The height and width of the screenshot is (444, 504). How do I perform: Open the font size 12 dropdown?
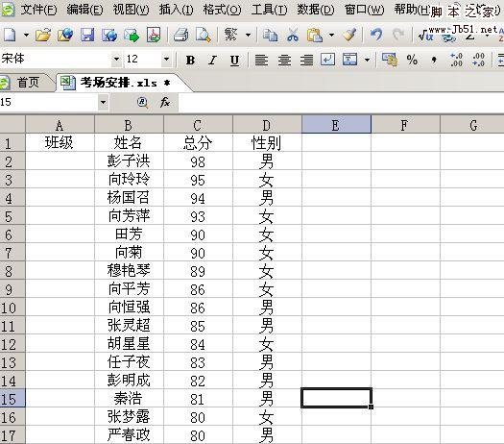click(x=166, y=60)
